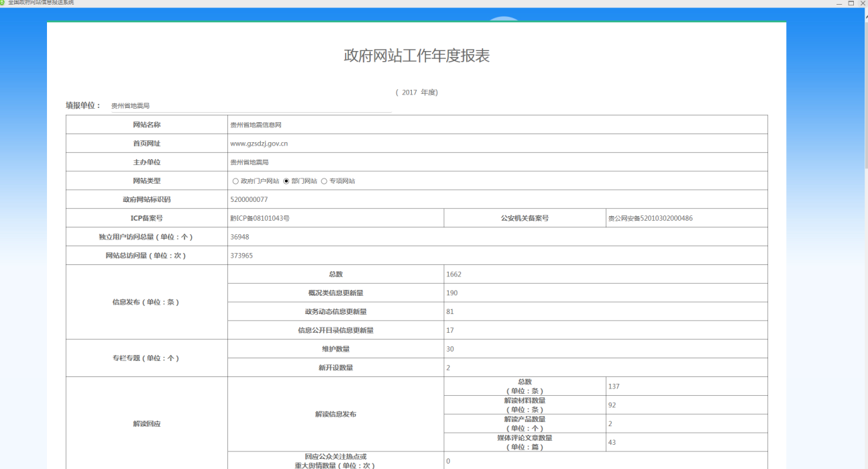Click the 政府网站工作年度报表 page title

(417, 56)
